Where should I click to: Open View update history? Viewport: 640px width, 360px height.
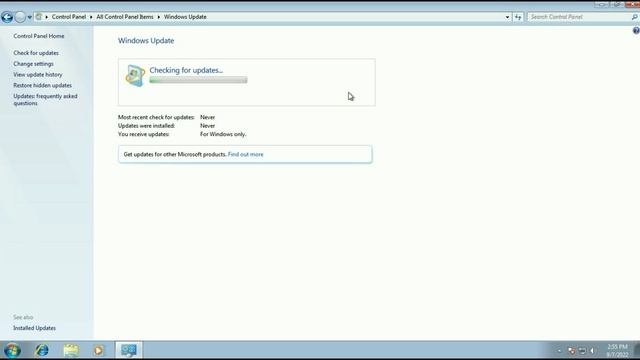pos(38,75)
